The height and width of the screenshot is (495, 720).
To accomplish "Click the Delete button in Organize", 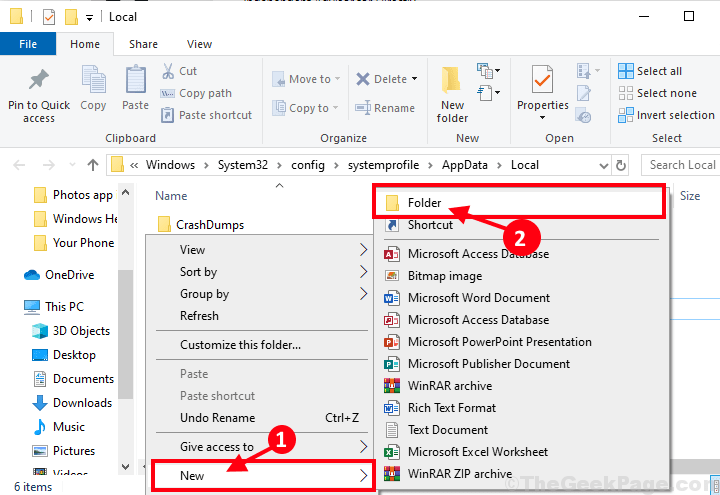I will (387, 79).
